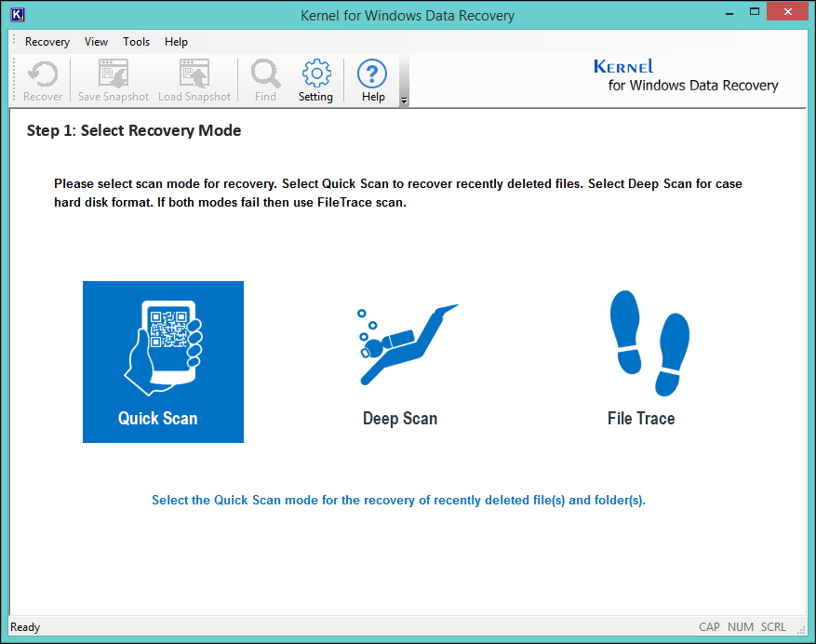Click the window resize grip in status bar
Viewport: 816px width, 644px height.
click(x=801, y=629)
